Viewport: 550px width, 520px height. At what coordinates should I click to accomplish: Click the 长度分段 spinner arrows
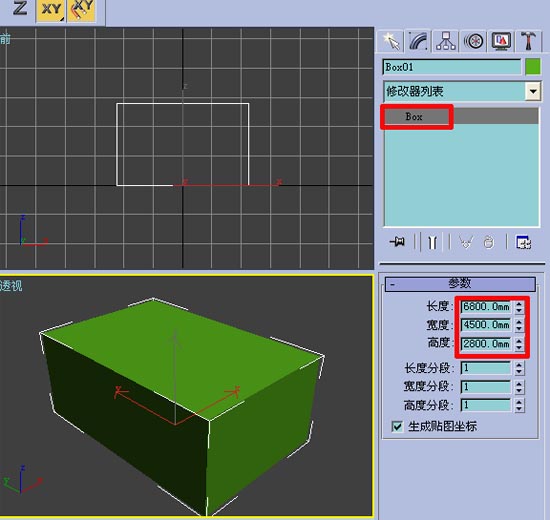click(x=519, y=368)
